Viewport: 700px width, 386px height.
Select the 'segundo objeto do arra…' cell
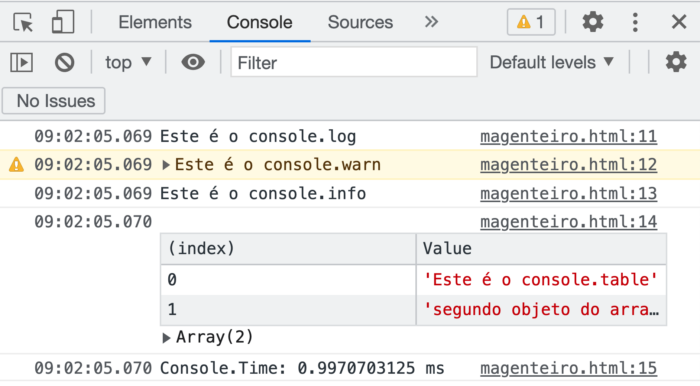tap(541, 310)
